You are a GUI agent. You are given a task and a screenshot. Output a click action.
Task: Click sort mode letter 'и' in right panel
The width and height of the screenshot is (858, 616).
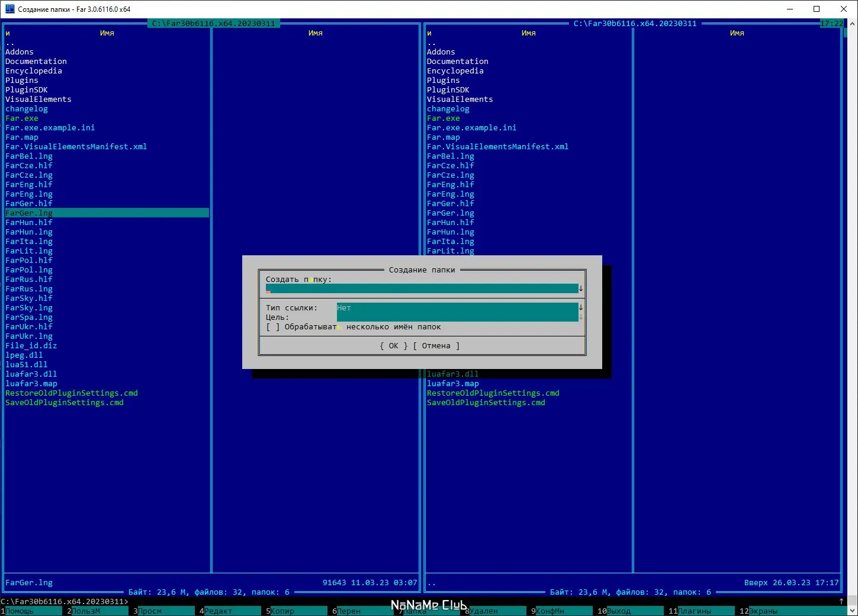[x=429, y=33]
